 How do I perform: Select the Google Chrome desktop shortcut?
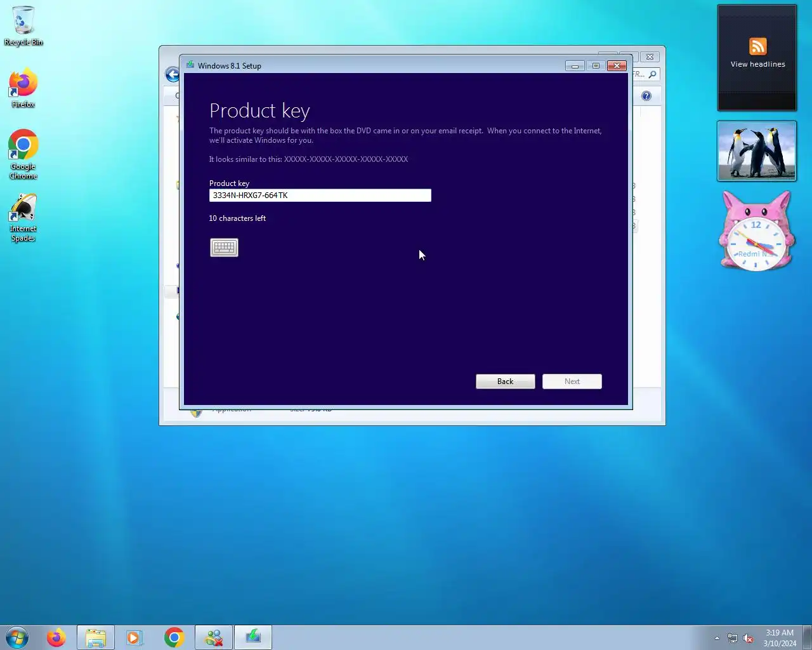[23, 155]
